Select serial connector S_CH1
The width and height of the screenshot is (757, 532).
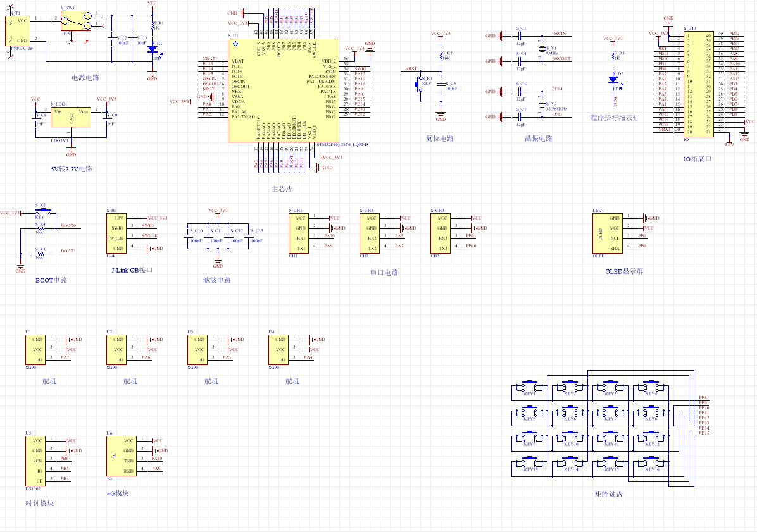298,233
